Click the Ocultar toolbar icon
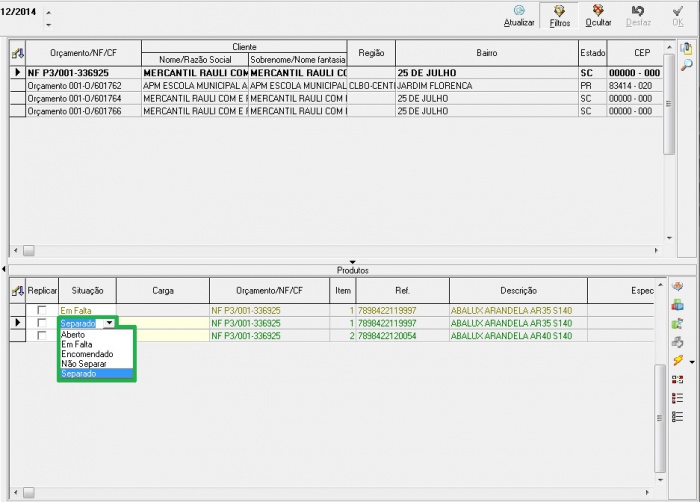 (598, 11)
